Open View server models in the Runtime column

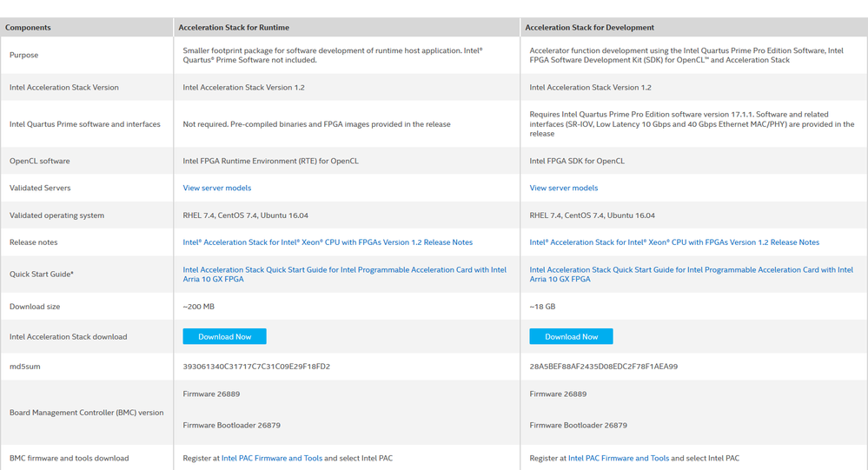[217, 188]
